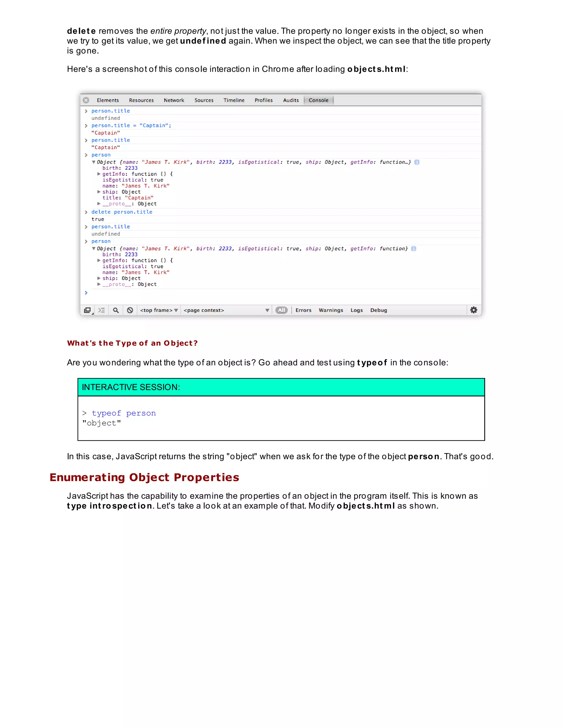Click info icon after first Object summary
The image size is (563, 728).
point(416,162)
